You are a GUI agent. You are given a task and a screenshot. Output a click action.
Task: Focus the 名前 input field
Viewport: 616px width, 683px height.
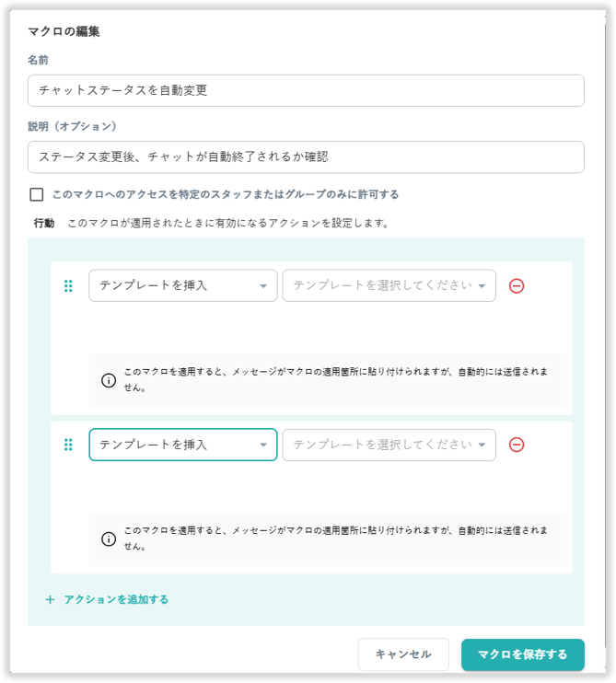tap(306, 90)
